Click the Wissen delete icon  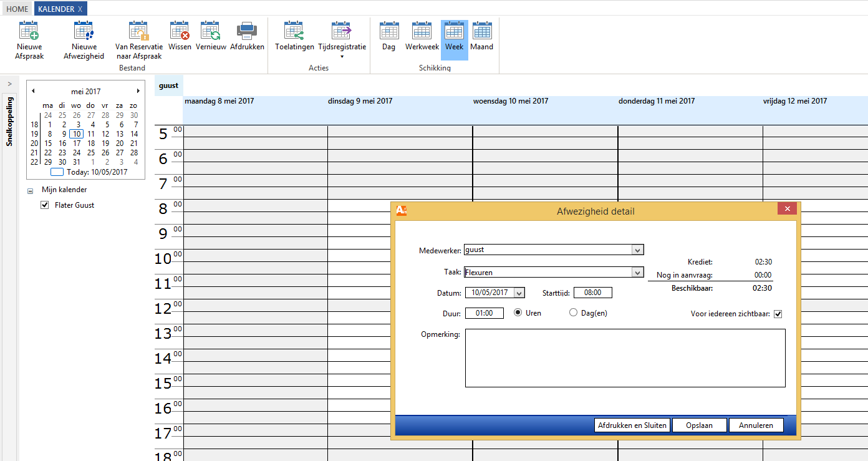pos(180,31)
